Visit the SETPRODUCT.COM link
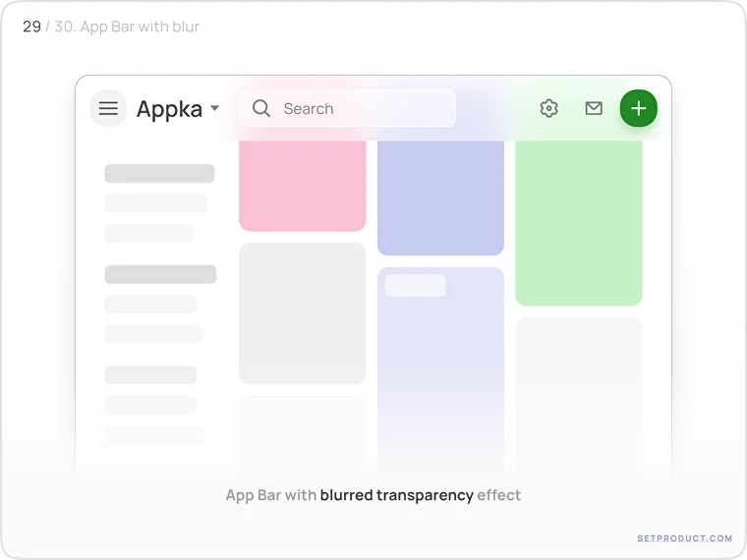747x560 pixels. pyautogui.click(x=684, y=538)
